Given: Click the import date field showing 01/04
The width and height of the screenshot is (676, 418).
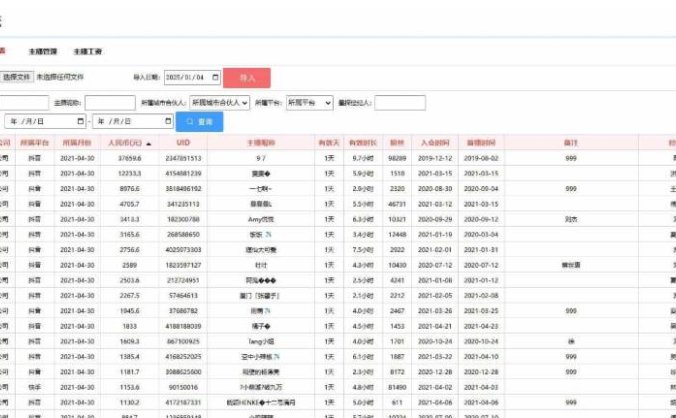Looking at the screenshot, I should pos(192,77).
